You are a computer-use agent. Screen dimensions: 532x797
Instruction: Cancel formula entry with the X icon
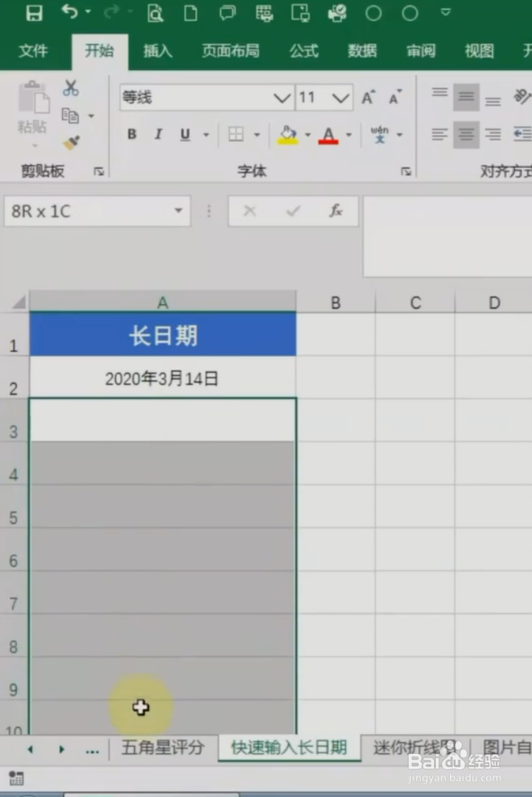click(x=250, y=210)
